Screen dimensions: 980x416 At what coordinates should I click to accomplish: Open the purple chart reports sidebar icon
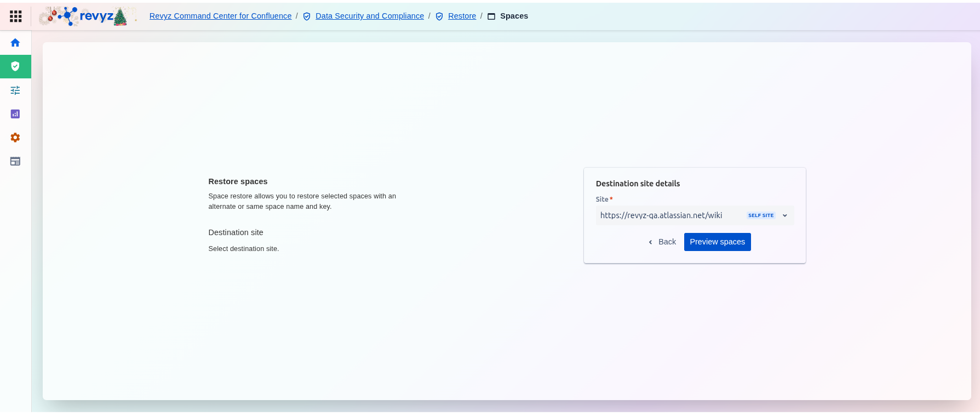tap(15, 114)
